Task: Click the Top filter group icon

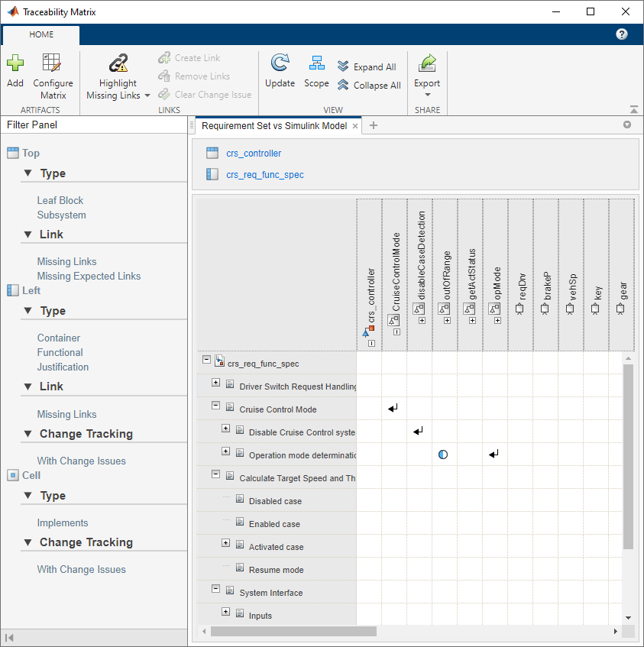Action: coord(13,153)
